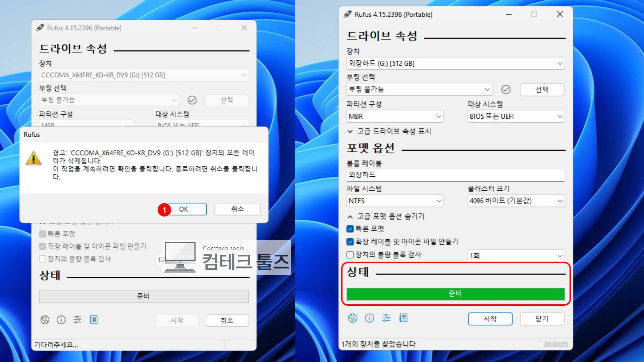Open language globe icon in right Rufus window
Image resolution: width=644 pixels, height=362 pixels.
click(353, 318)
